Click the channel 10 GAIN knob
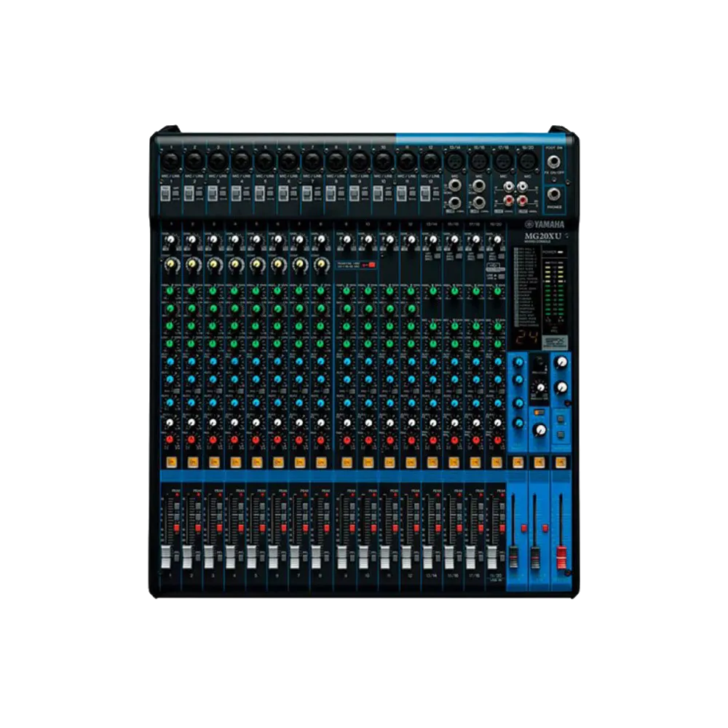The width and height of the screenshot is (728, 728). [368, 240]
